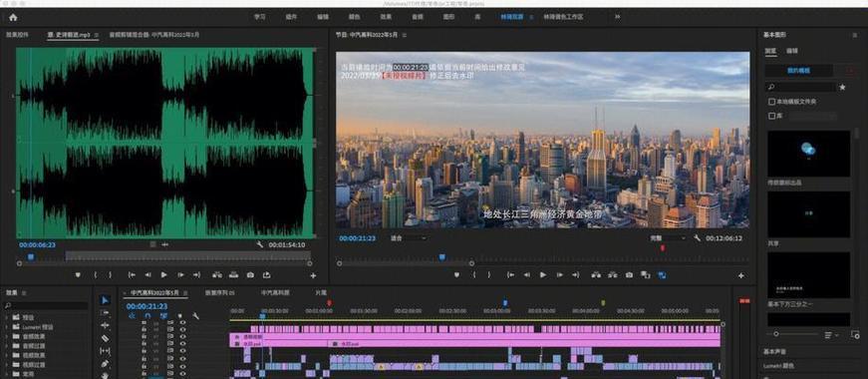Click Play in the source monitor
868x379 pixels.
coord(163,275)
